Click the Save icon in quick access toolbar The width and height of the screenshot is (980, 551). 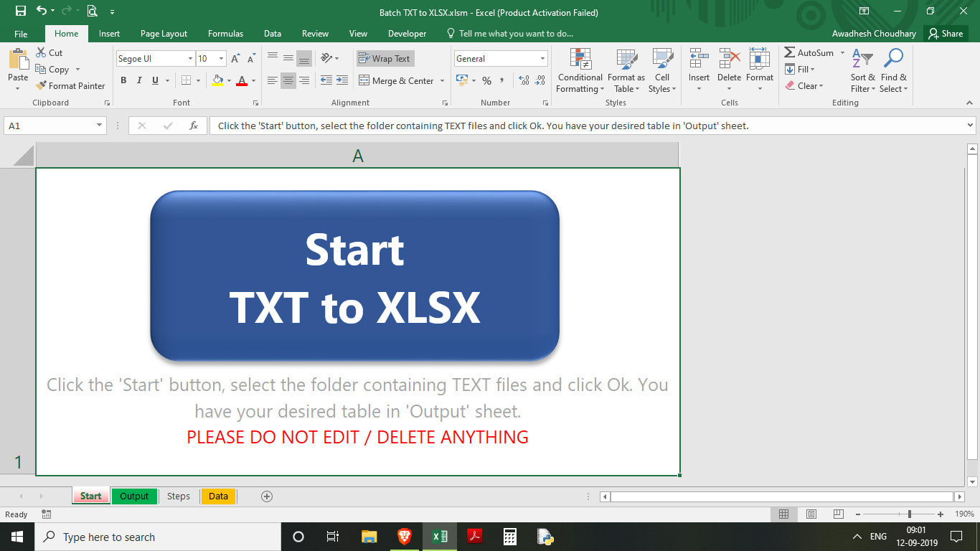[x=21, y=11]
